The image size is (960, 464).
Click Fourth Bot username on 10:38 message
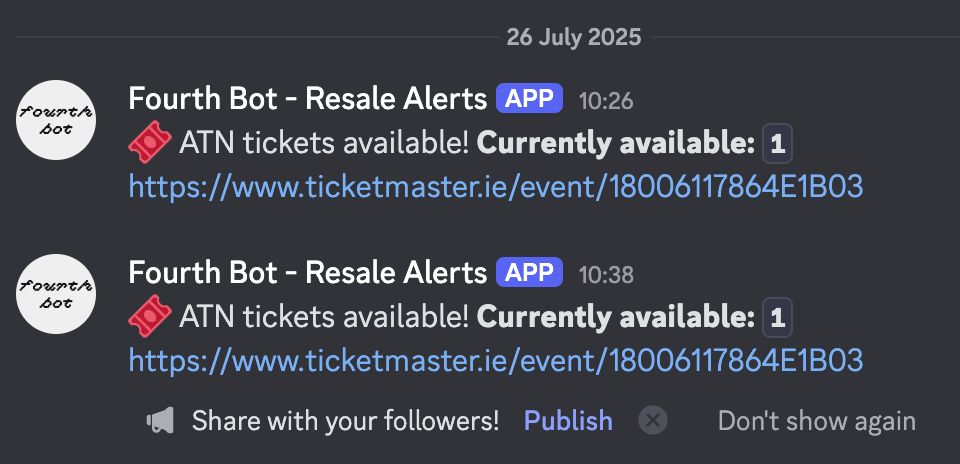pyautogui.click(x=308, y=272)
